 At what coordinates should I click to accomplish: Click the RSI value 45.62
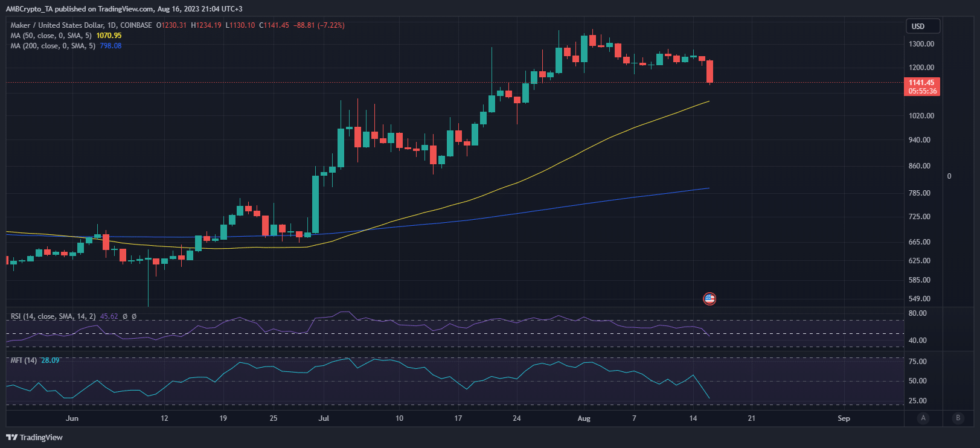point(109,316)
